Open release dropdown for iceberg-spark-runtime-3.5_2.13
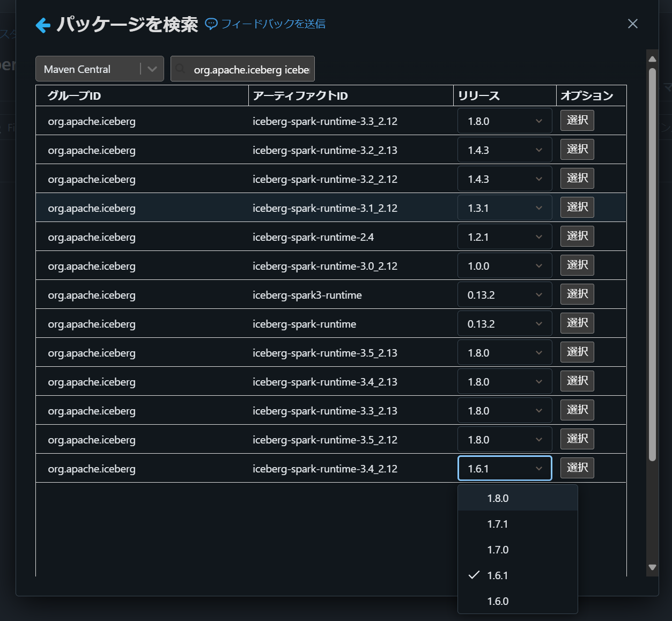This screenshot has height=621, width=672. [505, 352]
